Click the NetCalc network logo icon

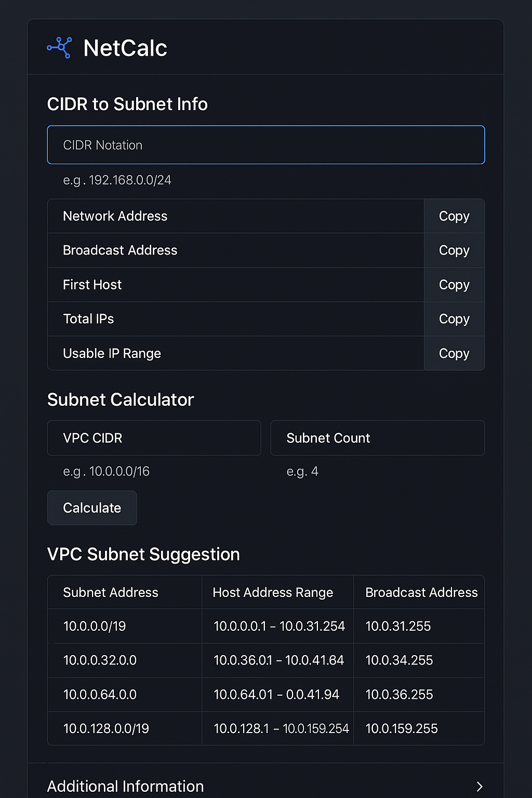pyautogui.click(x=60, y=48)
